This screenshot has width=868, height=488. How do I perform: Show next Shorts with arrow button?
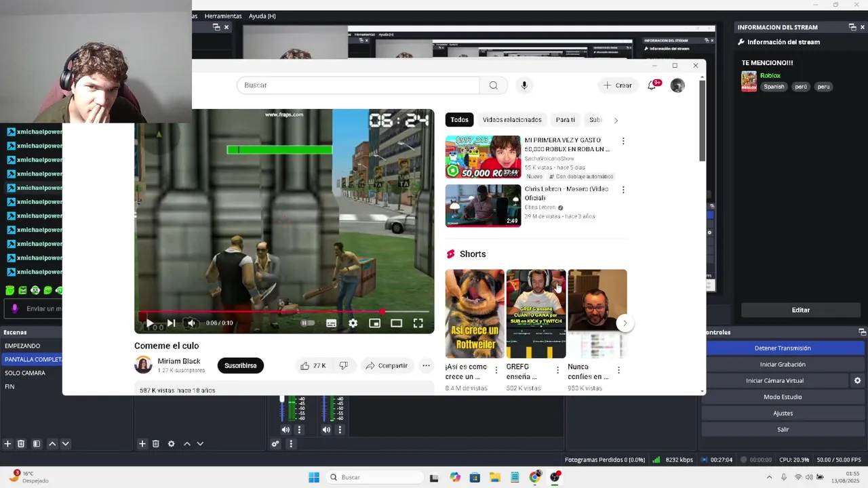point(625,323)
